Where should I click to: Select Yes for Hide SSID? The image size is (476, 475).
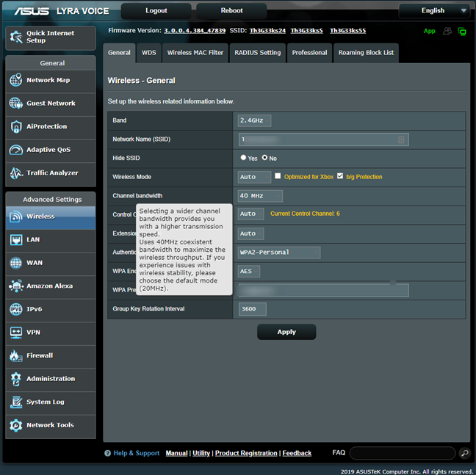click(243, 157)
